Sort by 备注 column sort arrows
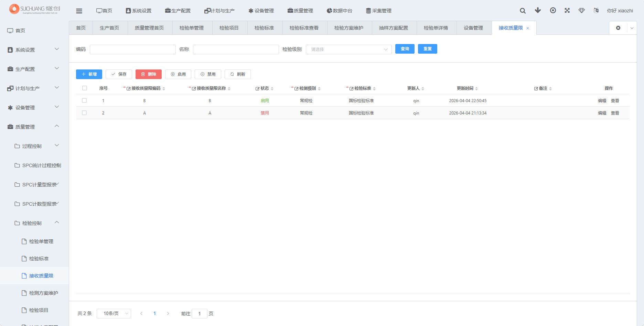 [x=550, y=89]
